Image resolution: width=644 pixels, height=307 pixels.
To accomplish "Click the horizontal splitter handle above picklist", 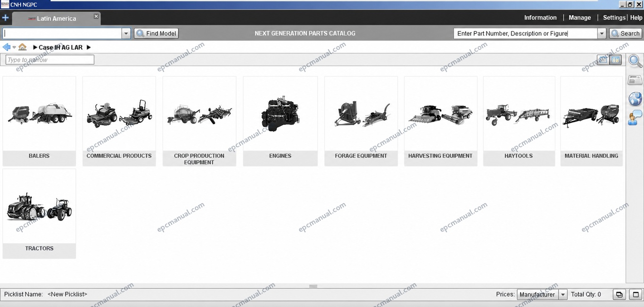I will click(313, 286).
